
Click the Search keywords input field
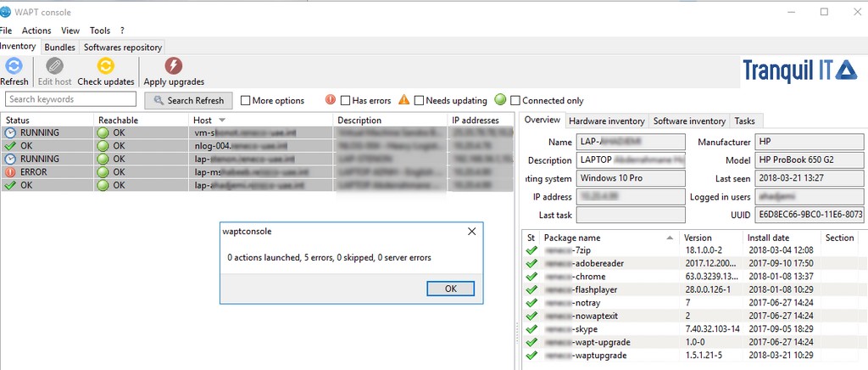click(71, 99)
